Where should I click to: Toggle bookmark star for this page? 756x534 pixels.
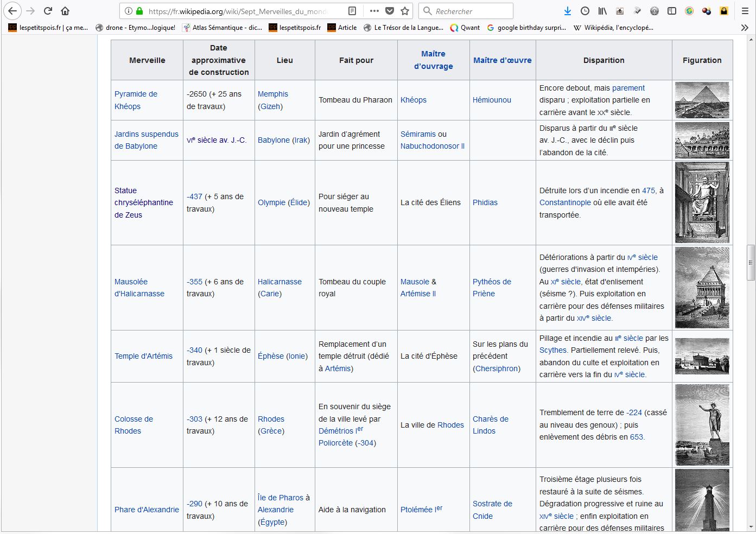[x=405, y=11]
